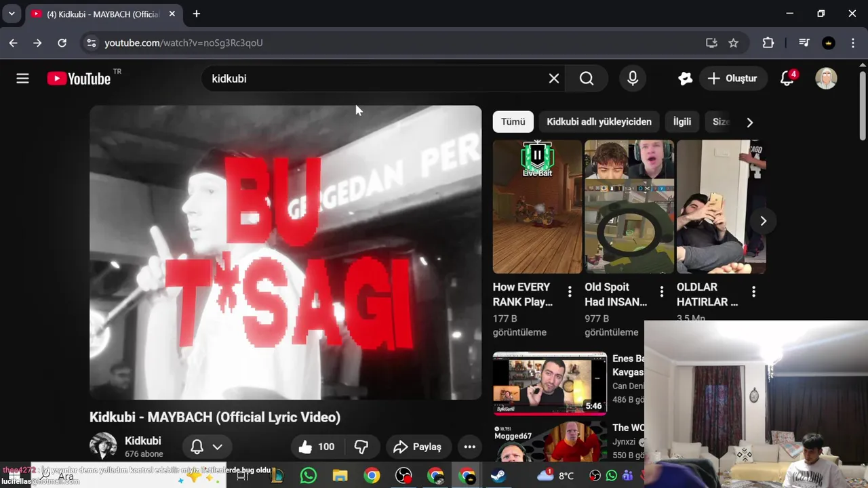The image size is (868, 488).
Task: Click the Jynxzi channel name
Action: click(625, 442)
